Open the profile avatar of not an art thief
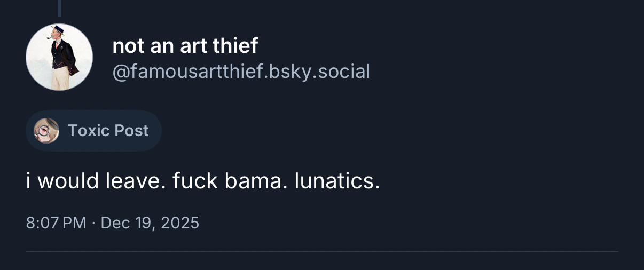The height and width of the screenshot is (270, 644). (59, 57)
